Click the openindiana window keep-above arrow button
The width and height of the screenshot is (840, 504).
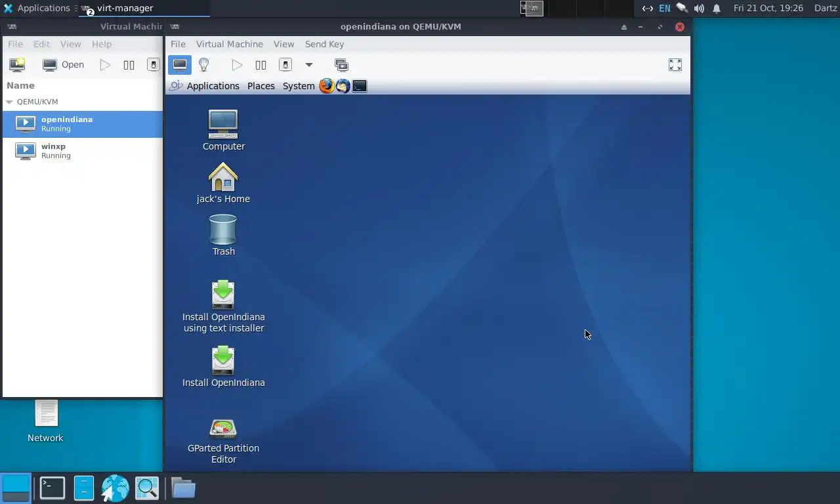pyautogui.click(x=624, y=27)
